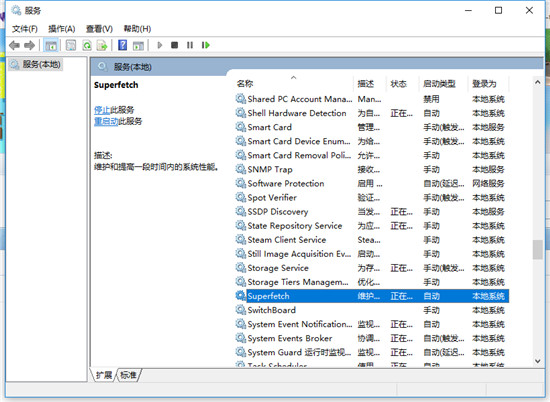Toggle the show/hide action pane icon
Screen dimensions: 550x402
point(138,45)
